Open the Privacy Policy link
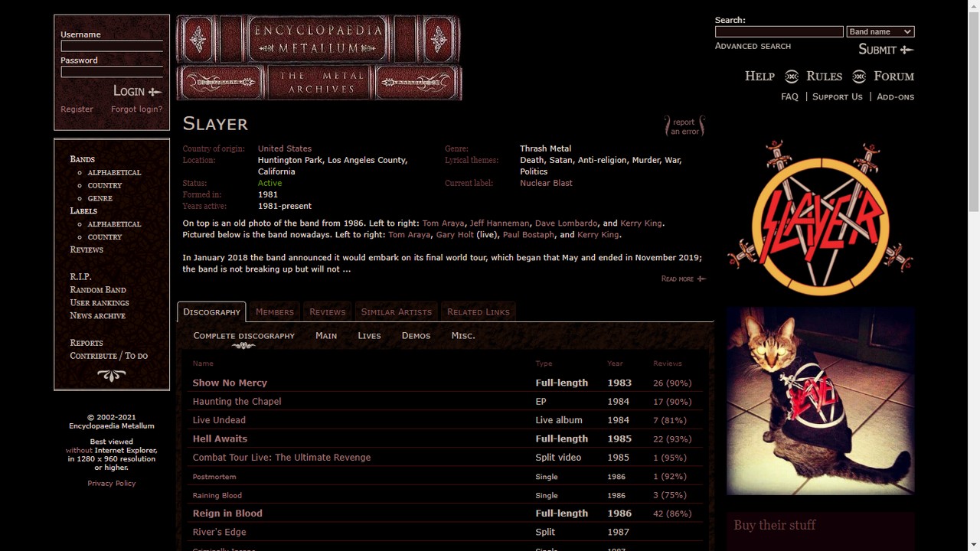980x551 pixels. coord(112,484)
